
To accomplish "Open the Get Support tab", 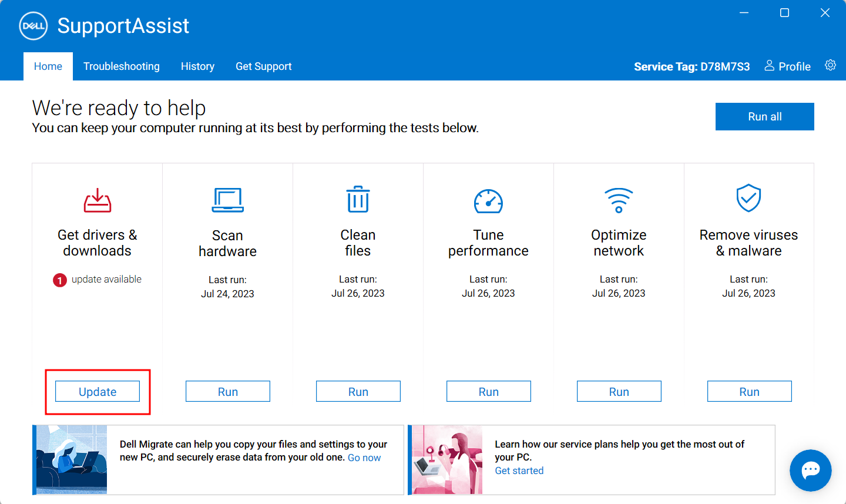I will [x=264, y=66].
